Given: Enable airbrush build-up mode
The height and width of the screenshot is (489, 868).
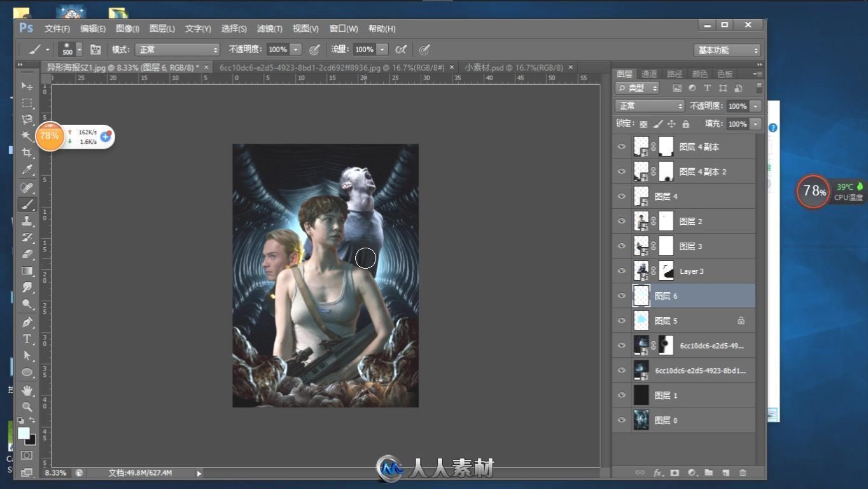Looking at the screenshot, I should 401,49.
